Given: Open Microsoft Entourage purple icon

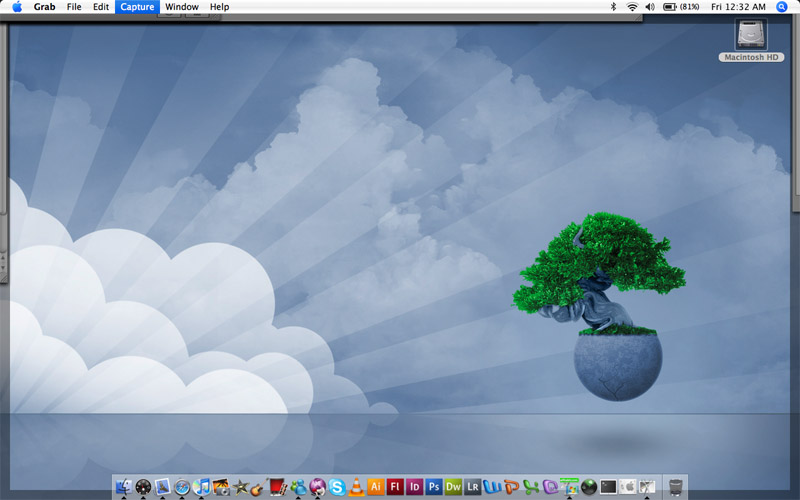Looking at the screenshot, I should 550,487.
